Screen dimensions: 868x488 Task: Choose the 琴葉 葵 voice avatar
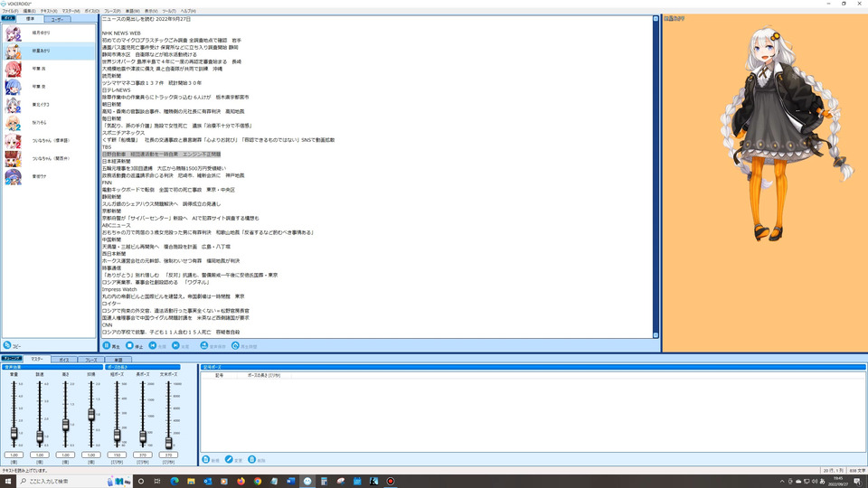point(14,87)
